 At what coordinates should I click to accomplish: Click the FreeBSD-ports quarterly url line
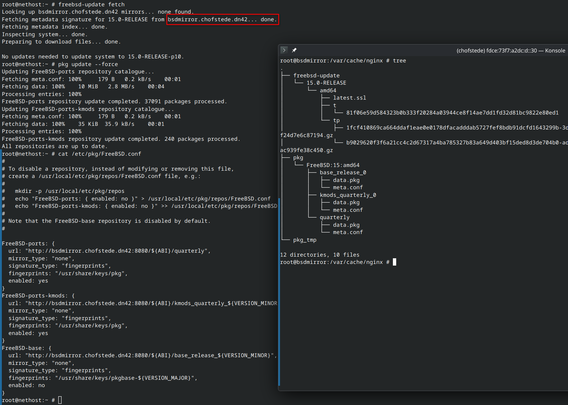point(109,251)
